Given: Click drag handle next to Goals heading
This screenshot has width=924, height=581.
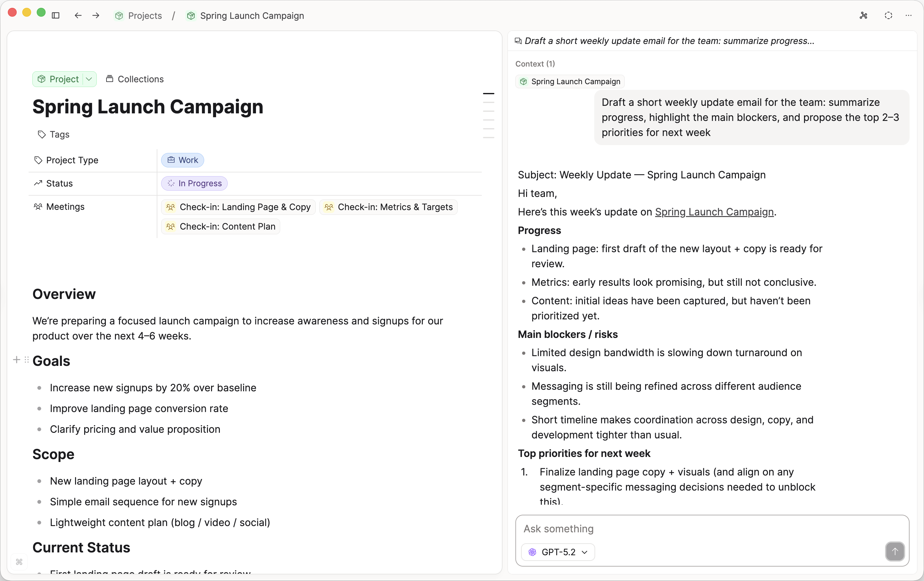Looking at the screenshot, I should [26, 360].
